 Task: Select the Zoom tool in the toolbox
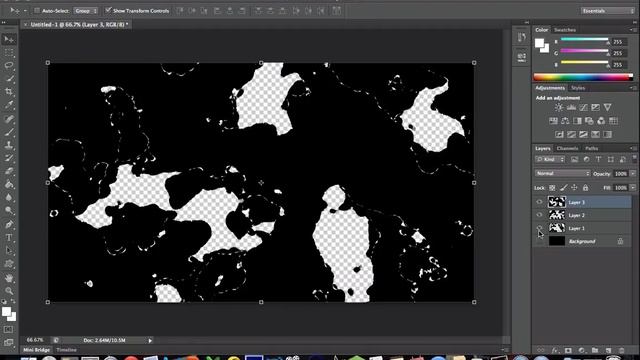pyautogui.click(x=9, y=291)
